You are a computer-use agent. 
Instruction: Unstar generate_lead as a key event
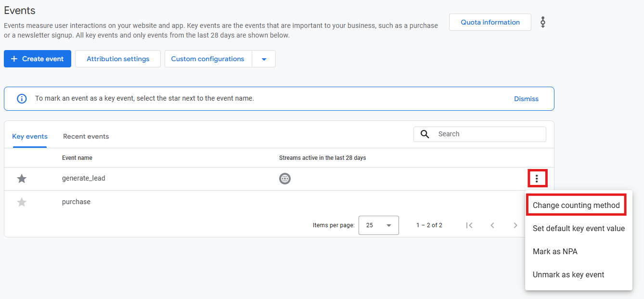(x=22, y=179)
